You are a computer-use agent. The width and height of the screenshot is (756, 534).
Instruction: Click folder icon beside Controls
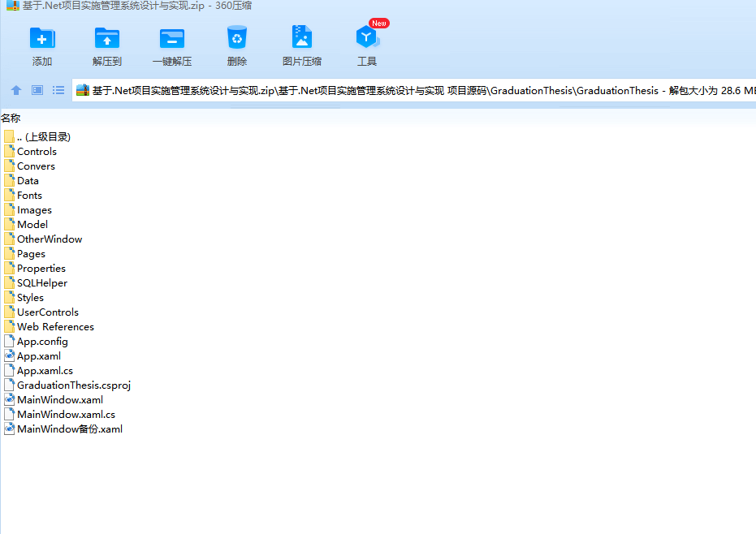tap(9, 151)
